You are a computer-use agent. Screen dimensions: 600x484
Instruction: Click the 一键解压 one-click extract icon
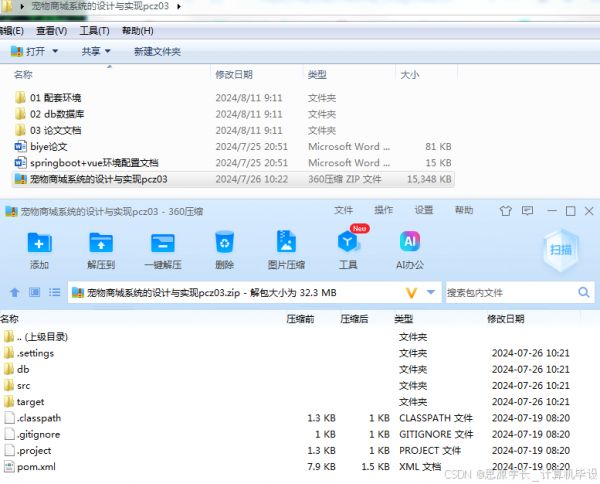coord(163,243)
